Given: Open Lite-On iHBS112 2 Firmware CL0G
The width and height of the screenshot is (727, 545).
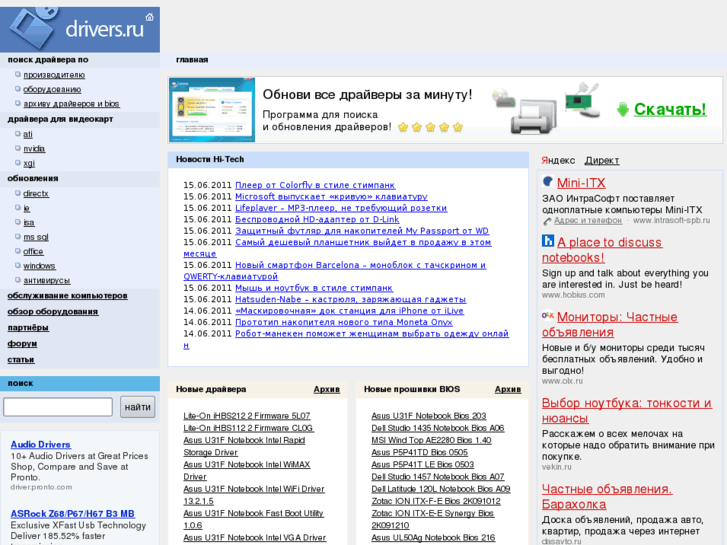Looking at the screenshot, I should click(249, 428).
